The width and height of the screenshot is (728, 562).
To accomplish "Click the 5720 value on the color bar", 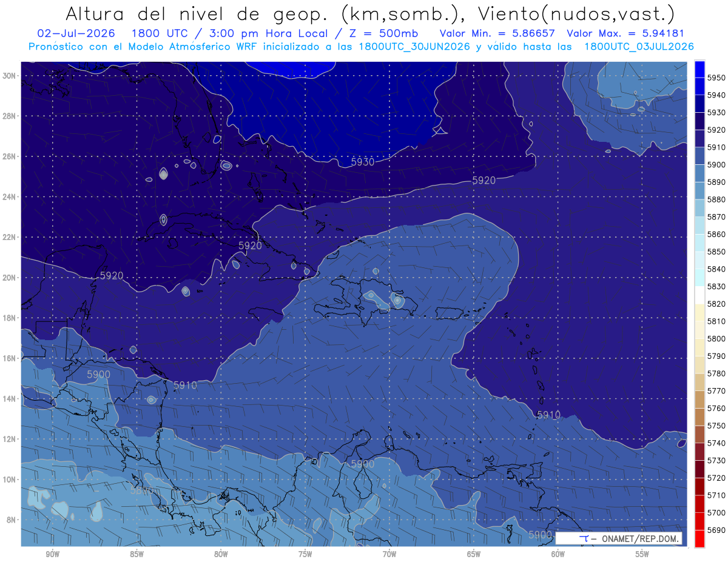I will tap(716, 478).
